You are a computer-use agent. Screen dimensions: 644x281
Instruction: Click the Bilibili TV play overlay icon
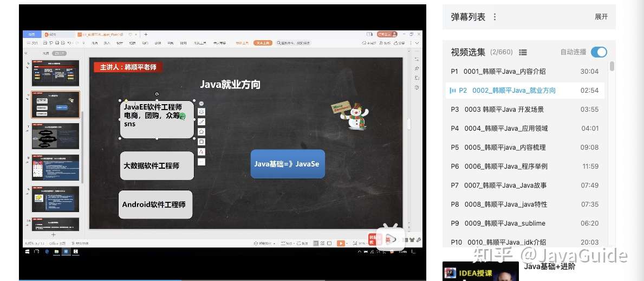pyautogui.click(x=391, y=238)
